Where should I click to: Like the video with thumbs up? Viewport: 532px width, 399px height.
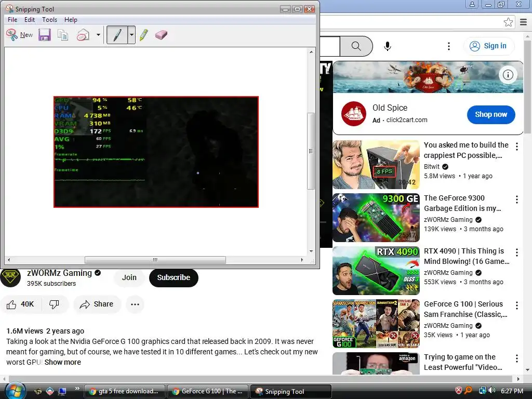point(20,304)
